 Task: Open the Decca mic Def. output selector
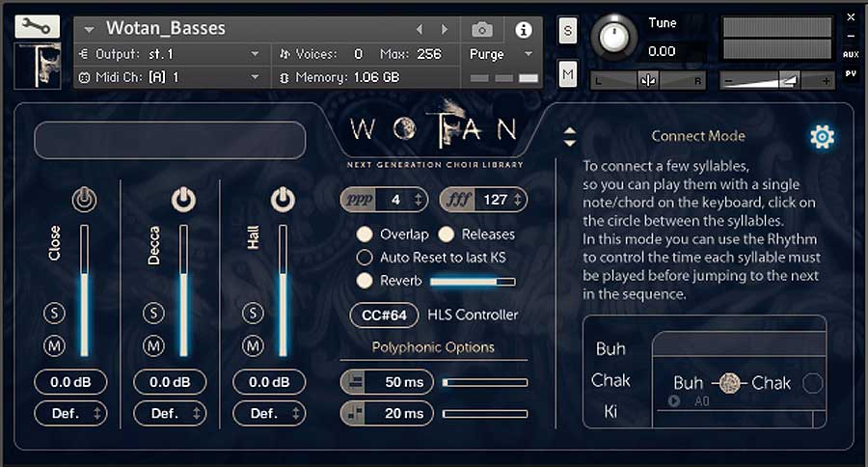[170, 413]
